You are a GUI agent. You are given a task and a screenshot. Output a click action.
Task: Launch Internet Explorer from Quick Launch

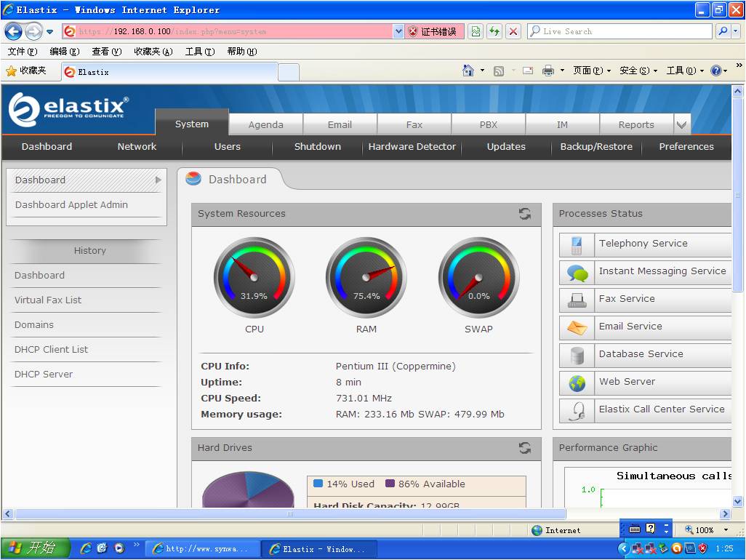coord(86,548)
